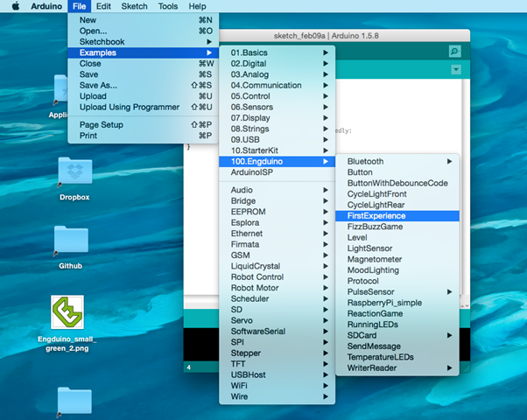Viewport: 527px width, 420px height.
Task: Expand the Bluetooth Engduino submenu
Action: [x=397, y=161]
